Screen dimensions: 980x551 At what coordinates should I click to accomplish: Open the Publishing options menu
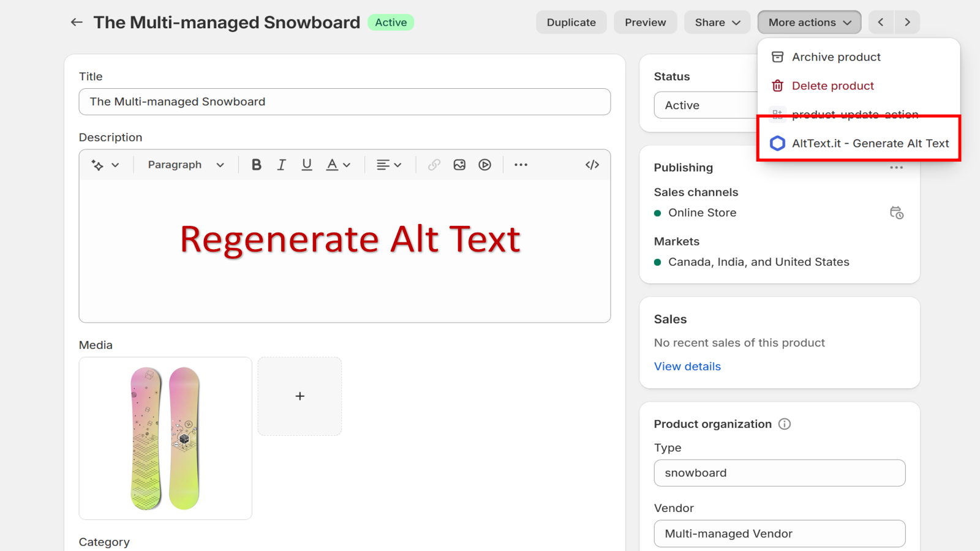[x=896, y=167]
